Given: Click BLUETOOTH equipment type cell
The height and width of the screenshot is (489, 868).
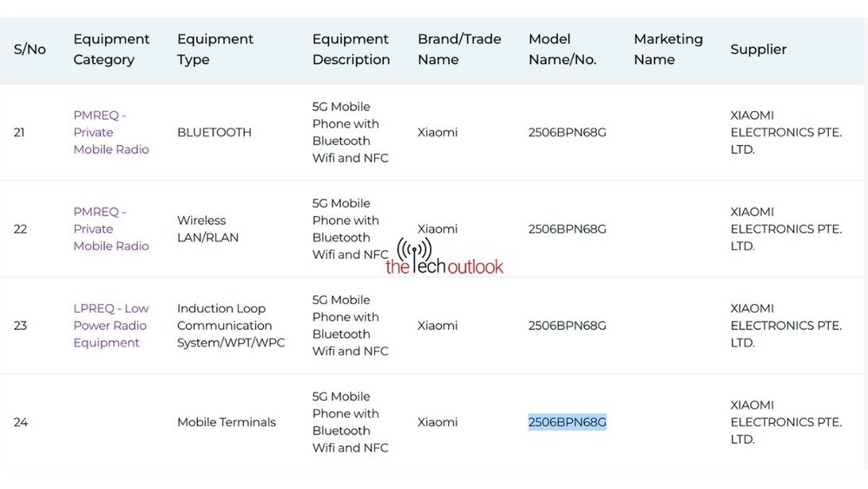Looking at the screenshot, I should tap(214, 132).
